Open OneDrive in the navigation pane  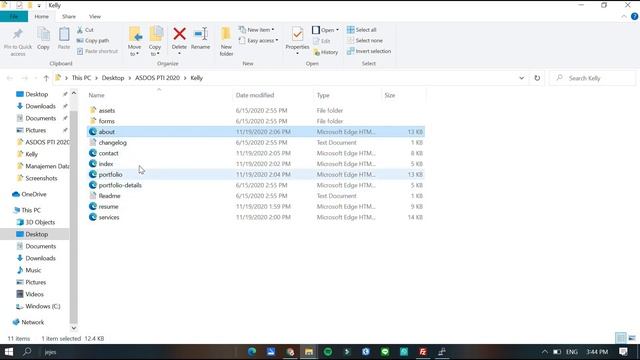33,194
